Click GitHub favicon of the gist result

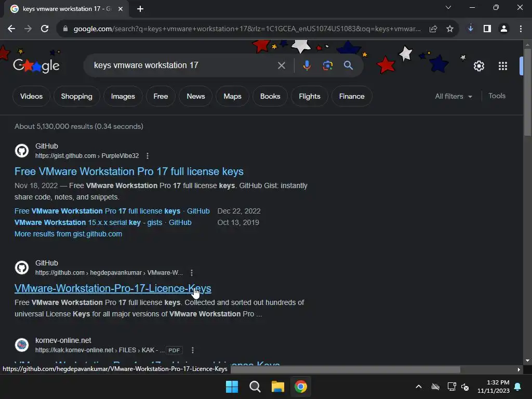(x=22, y=151)
